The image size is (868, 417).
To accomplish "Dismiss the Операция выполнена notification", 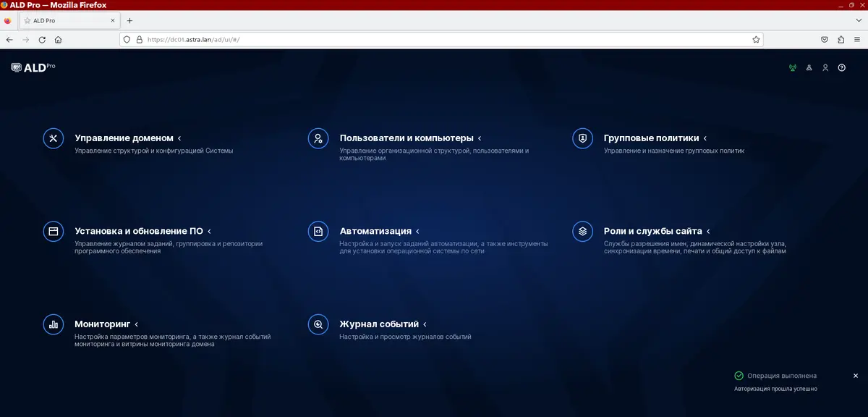I will (856, 376).
